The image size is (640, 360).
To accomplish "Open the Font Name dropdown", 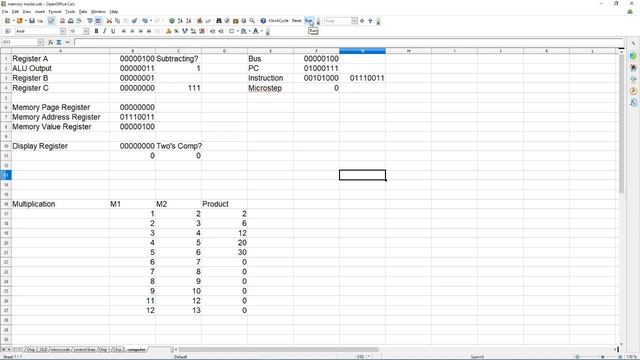I will (63, 31).
